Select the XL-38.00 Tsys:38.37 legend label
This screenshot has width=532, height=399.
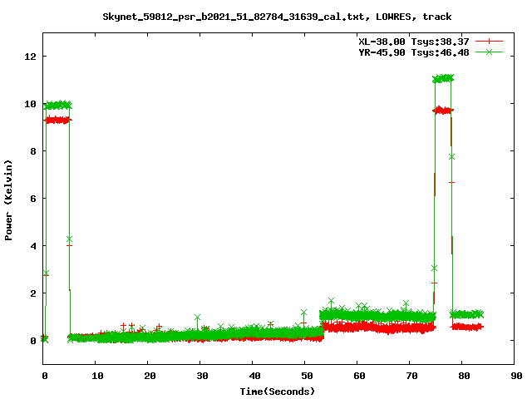[x=414, y=42]
